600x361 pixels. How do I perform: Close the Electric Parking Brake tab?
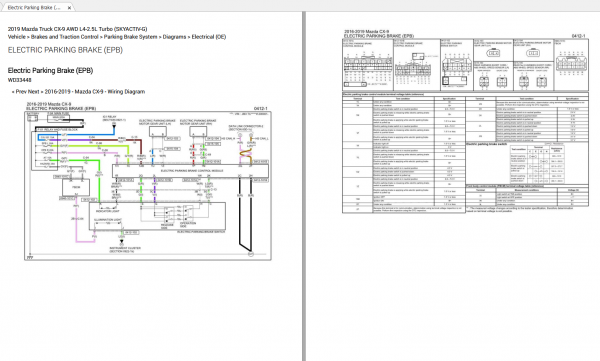(69, 8)
